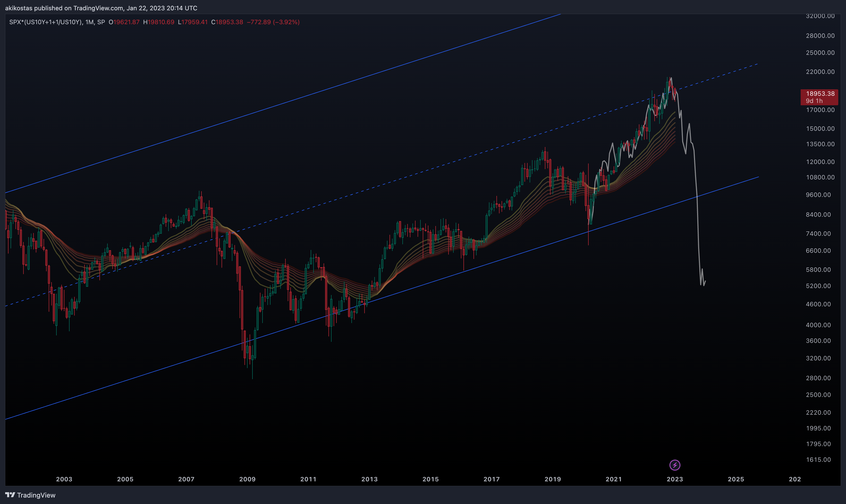846x504 pixels.
Task: Click the 2011 label on time axis
Action: tap(308, 479)
